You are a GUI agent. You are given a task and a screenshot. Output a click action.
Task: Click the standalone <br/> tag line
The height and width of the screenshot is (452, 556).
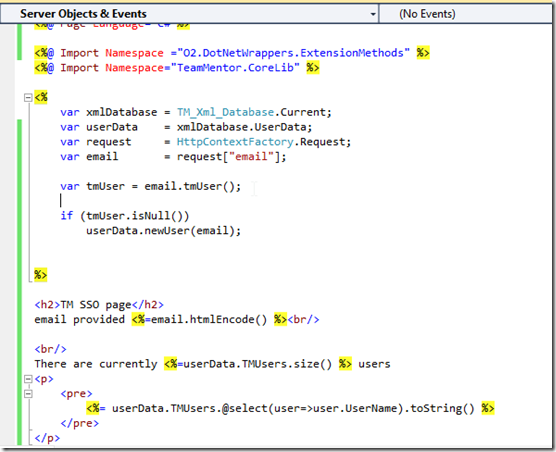pyautogui.click(x=50, y=349)
